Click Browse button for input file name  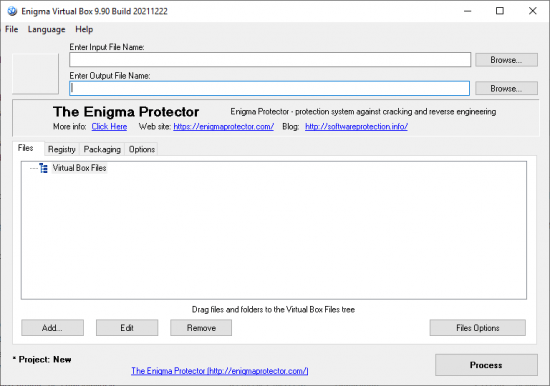(506, 60)
